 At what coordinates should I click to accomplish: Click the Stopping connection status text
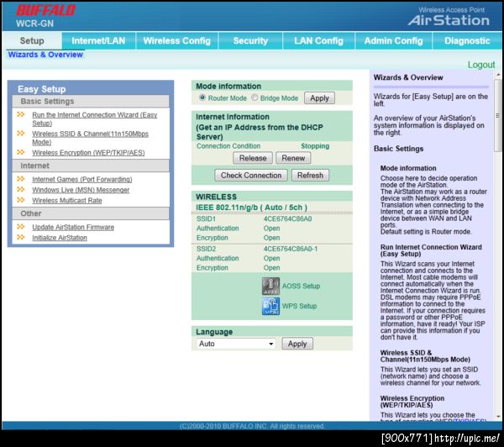[x=315, y=146]
